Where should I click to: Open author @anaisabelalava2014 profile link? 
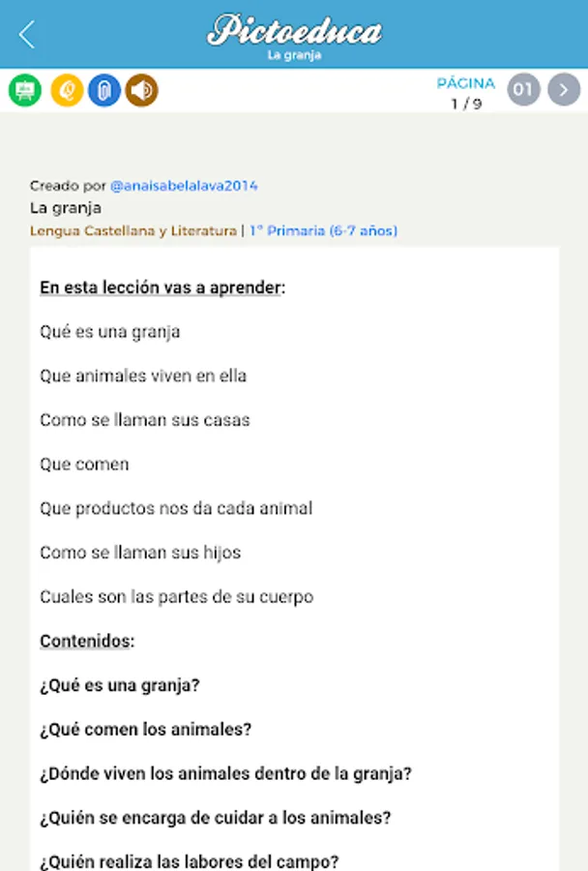click(x=184, y=186)
